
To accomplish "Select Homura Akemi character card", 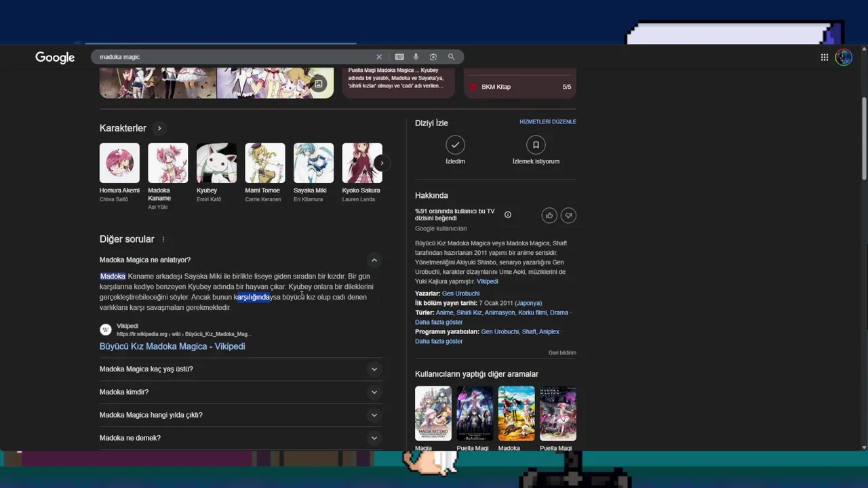I will (x=119, y=173).
